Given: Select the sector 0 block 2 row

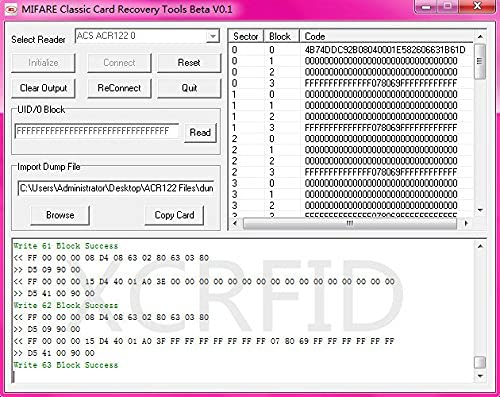Looking at the screenshot, I should tap(351, 72).
